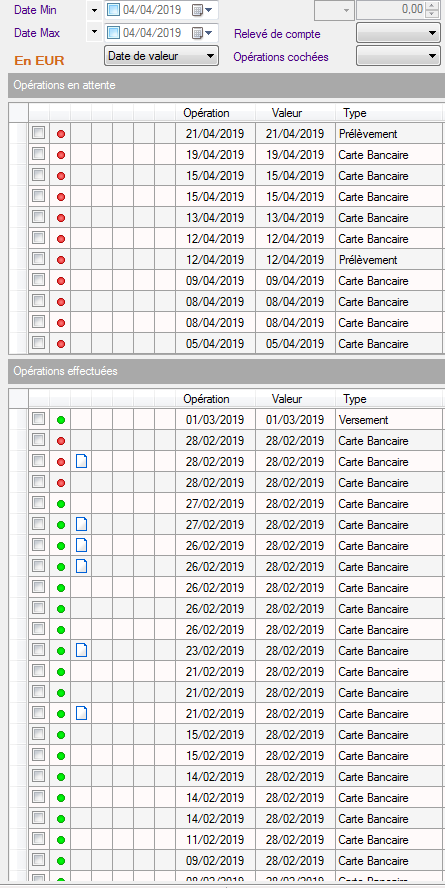
Task: Click the green status dot on the 01/03/2019 Versement row
Action: point(61,420)
